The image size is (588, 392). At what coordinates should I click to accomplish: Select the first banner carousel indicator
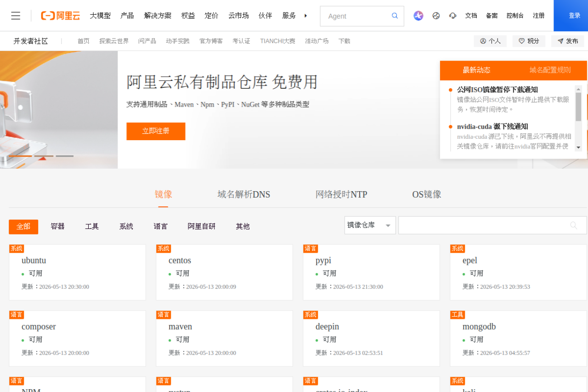pos(20,156)
